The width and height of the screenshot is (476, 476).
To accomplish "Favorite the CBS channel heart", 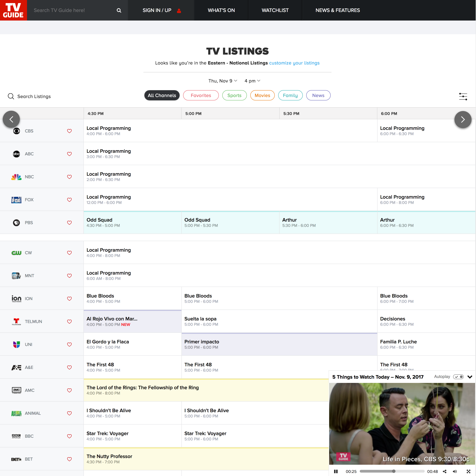I will click(x=69, y=131).
